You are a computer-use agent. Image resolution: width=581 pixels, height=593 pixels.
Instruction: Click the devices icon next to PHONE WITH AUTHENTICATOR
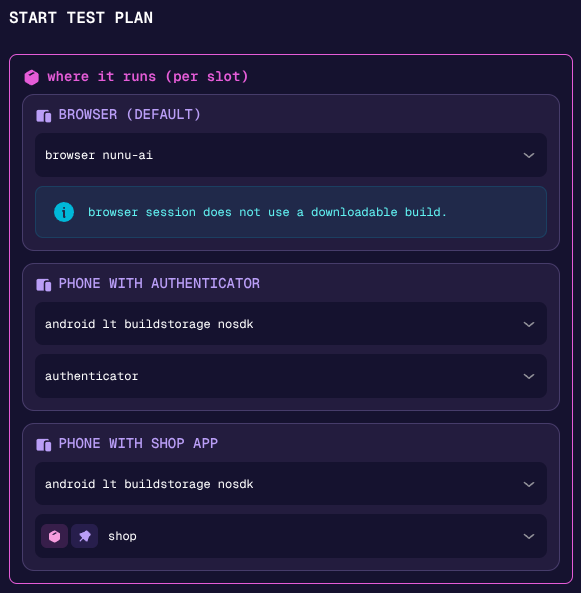coord(43,285)
